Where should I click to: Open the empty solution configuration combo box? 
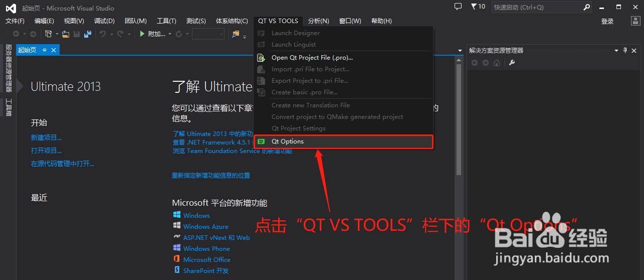coord(208,34)
